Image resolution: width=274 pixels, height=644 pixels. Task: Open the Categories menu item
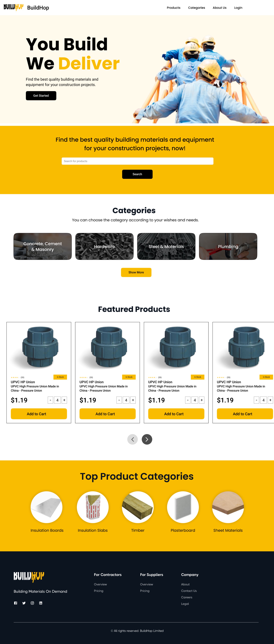click(197, 8)
